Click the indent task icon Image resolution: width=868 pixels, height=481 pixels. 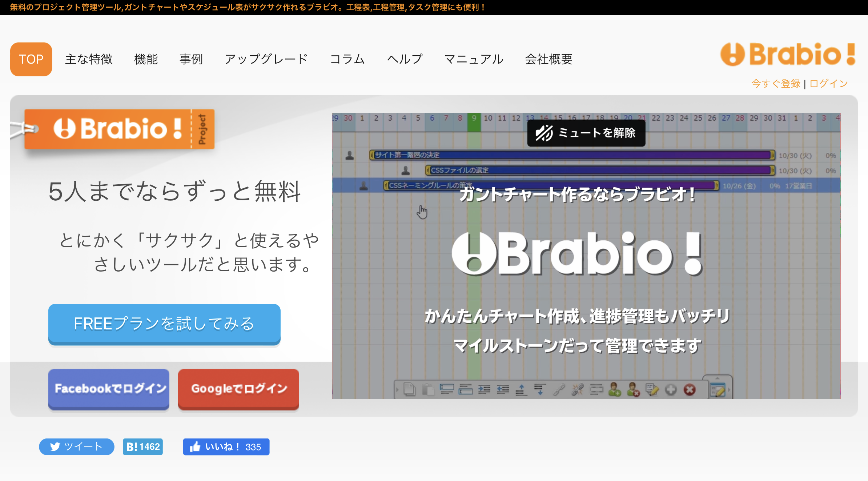click(x=484, y=389)
